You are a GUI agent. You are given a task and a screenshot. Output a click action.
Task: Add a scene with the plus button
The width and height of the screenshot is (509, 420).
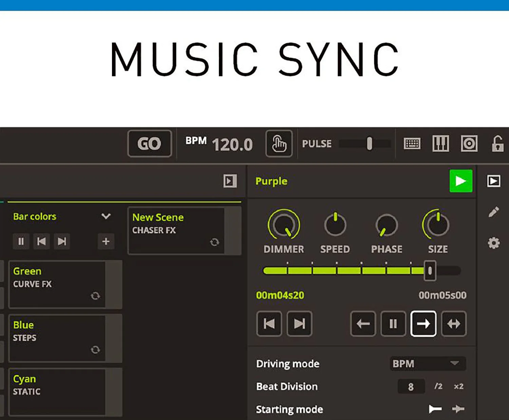pyautogui.click(x=106, y=241)
